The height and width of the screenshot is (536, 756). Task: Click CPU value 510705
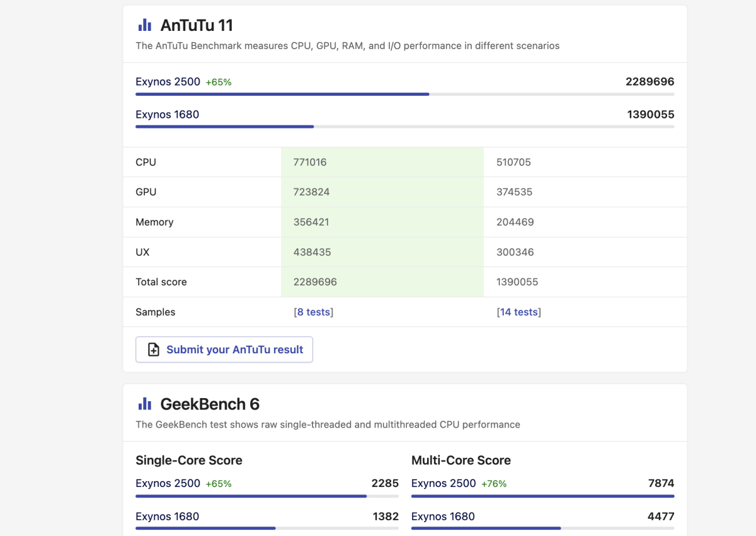coord(513,162)
